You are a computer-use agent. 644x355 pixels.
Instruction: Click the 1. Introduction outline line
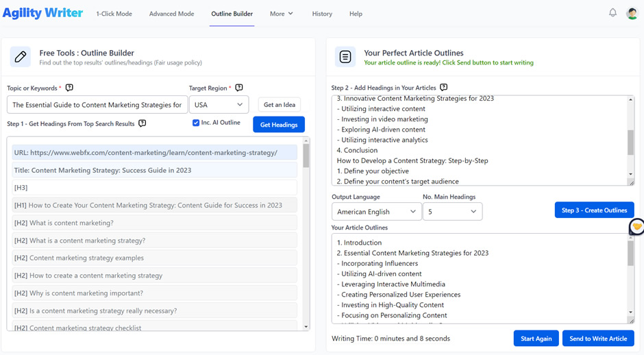[x=360, y=243]
